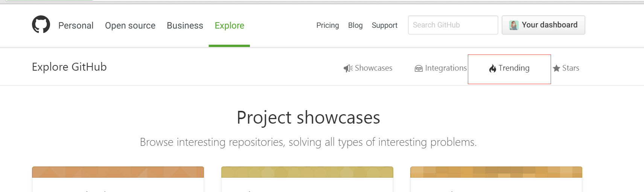Viewport: 644px width, 192px height.
Task: Click the Integrations icon
Action: click(419, 68)
